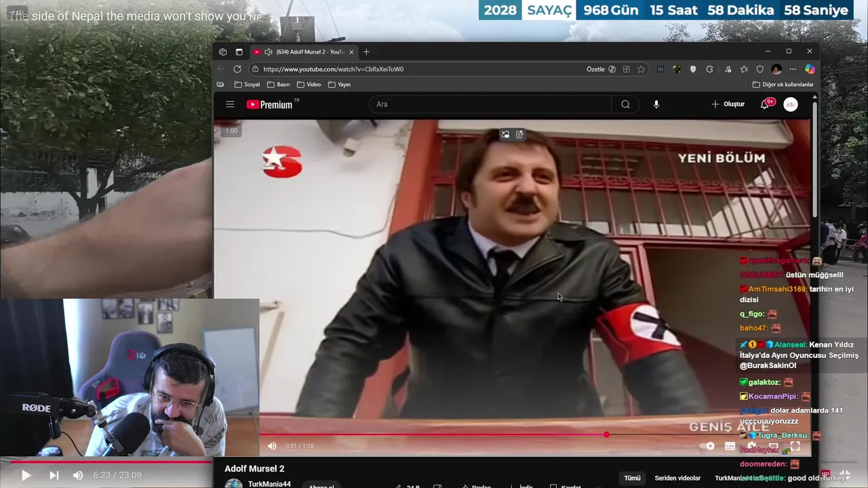The width and height of the screenshot is (868, 488).
Task: Click the Alanseal chat username
Action: [x=790, y=344]
